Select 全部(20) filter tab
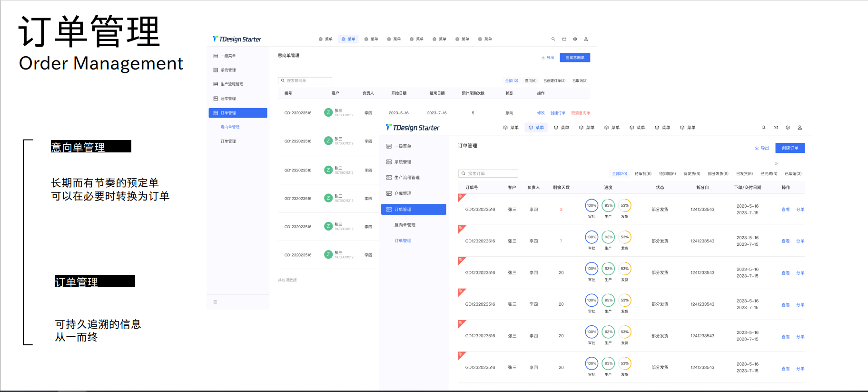The height and width of the screenshot is (392, 868). (620, 174)
